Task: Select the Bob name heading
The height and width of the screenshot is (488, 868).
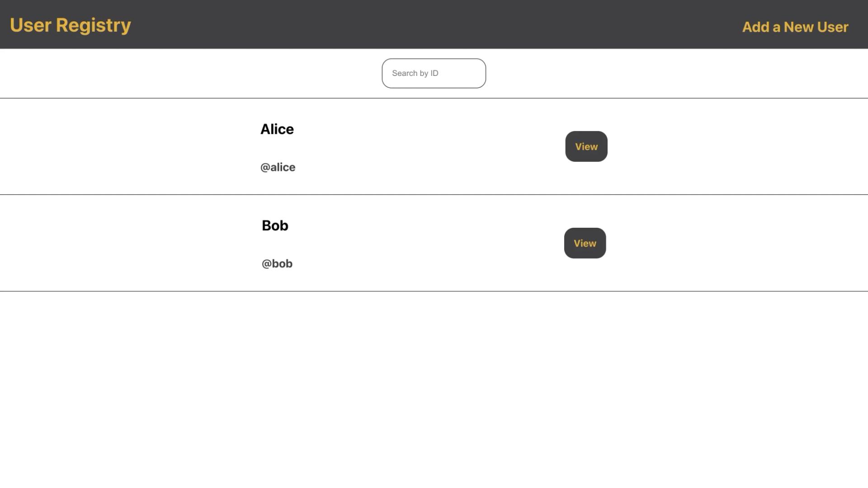Action: click(x=275, y=225)
